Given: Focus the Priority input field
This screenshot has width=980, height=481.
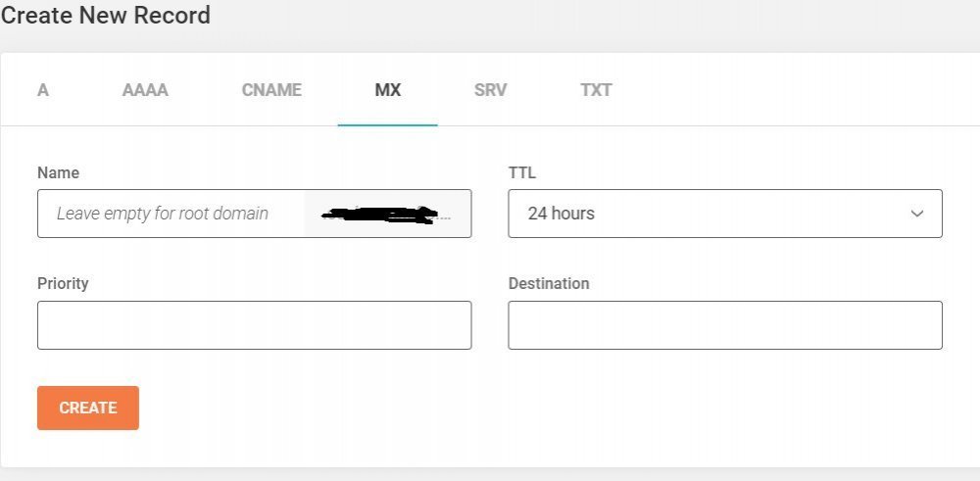Looking at the screenshot, I should coord(254,325).
